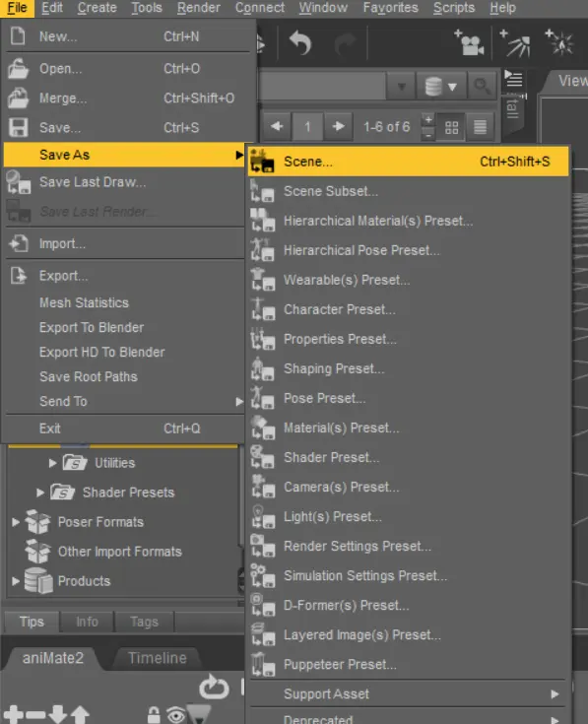Save Light(s) Preset...
588x724 pixels.
click(409, 516)
